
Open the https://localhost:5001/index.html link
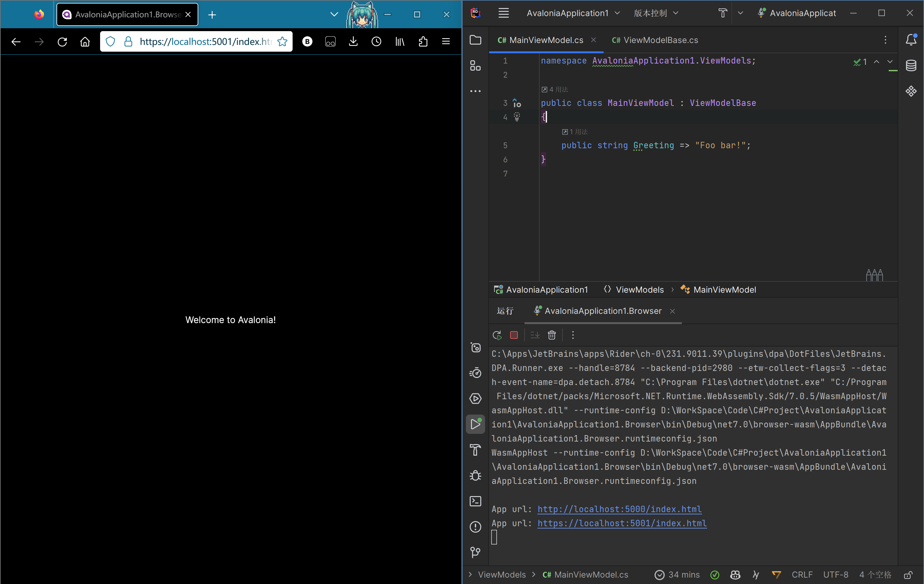point(622,523)
